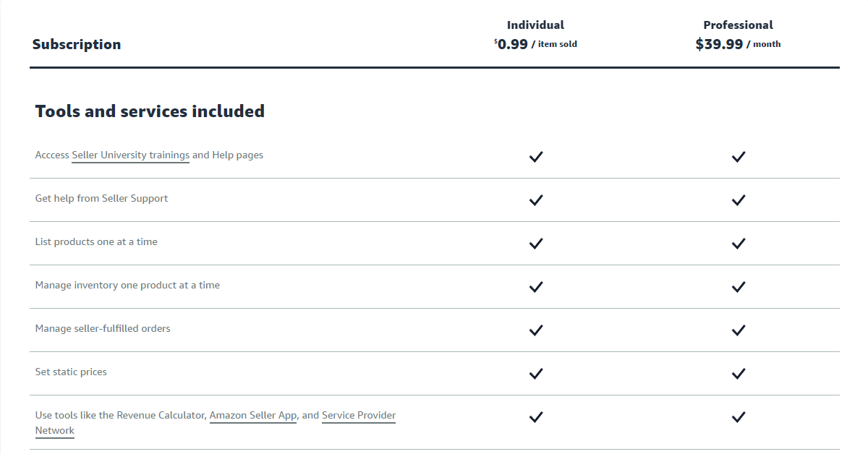Click the Get help from Seller Support text
Screen dimensions: 868x454
click(x=101, y=198)
